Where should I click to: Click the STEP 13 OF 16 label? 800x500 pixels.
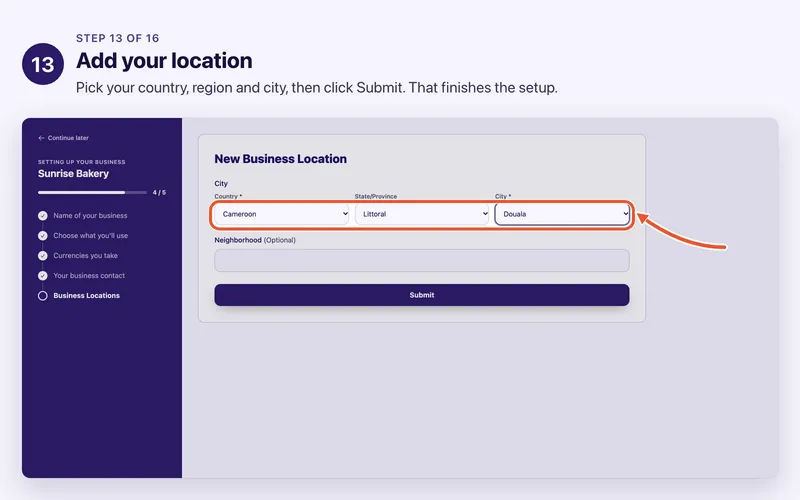117,38
